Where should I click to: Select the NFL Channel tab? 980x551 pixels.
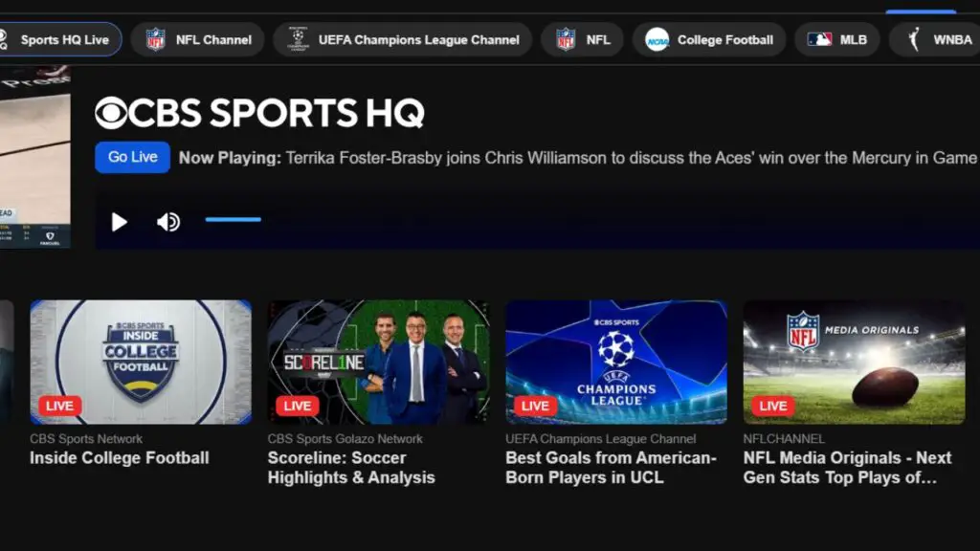[198, 40]
